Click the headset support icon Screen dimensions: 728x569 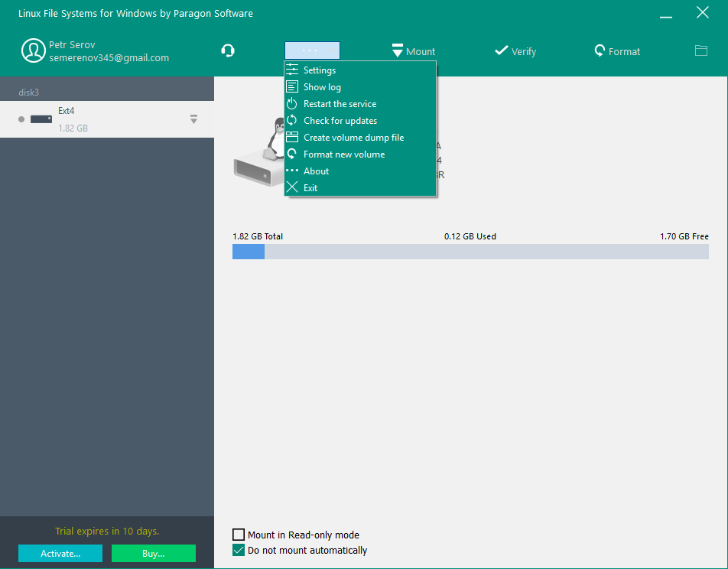227,51
